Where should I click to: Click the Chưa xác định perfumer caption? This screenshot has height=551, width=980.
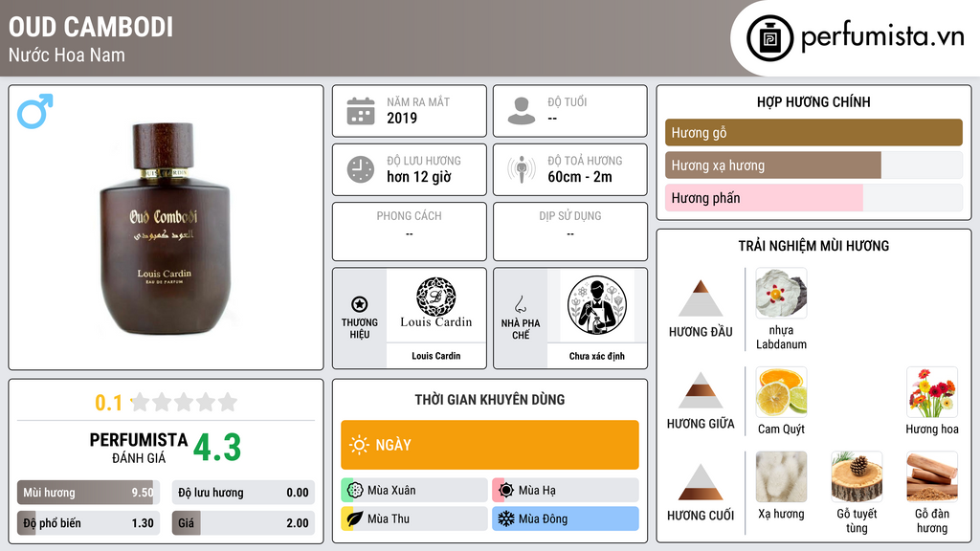(x=597, y=356)
